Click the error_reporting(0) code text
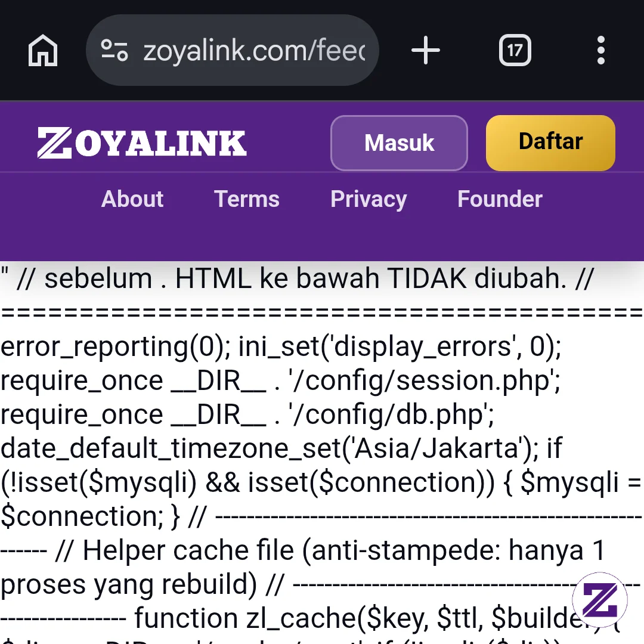This screenshot has width=644, height=644. pos(116,346)
